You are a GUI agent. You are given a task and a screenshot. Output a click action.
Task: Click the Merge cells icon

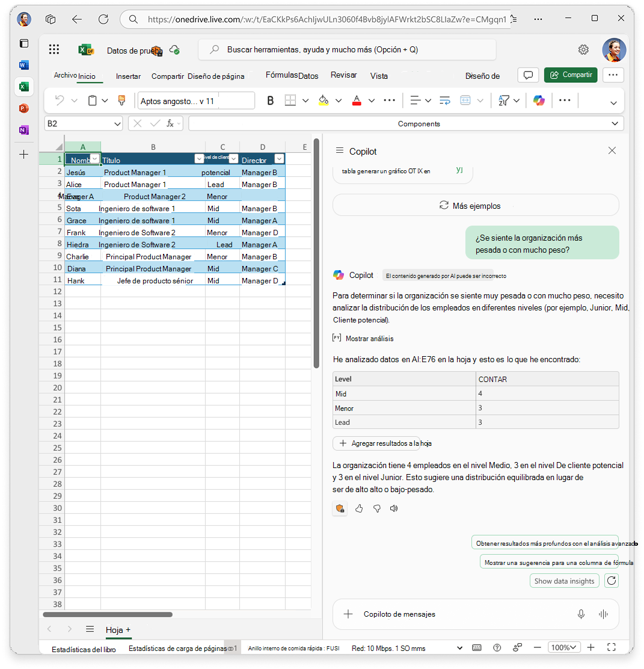tap(465, 100)
